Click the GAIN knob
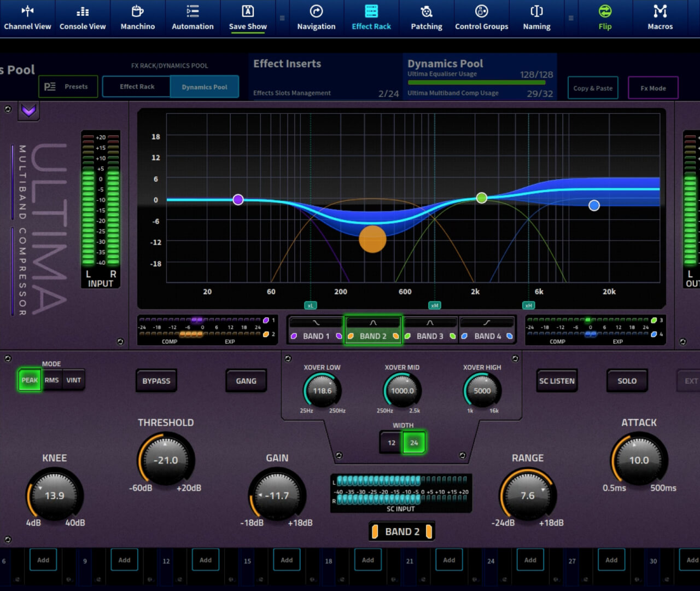 coord(277,496)
